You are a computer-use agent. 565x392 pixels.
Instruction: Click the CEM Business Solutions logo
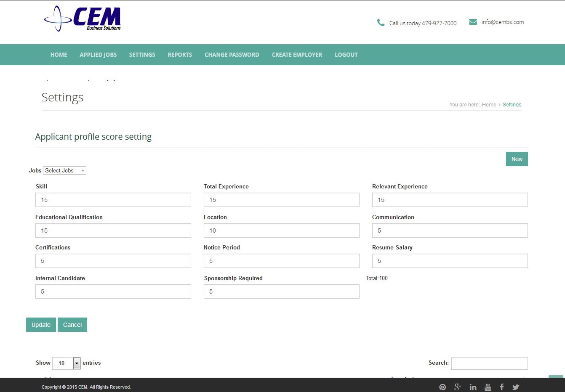(x=83, y=19)
